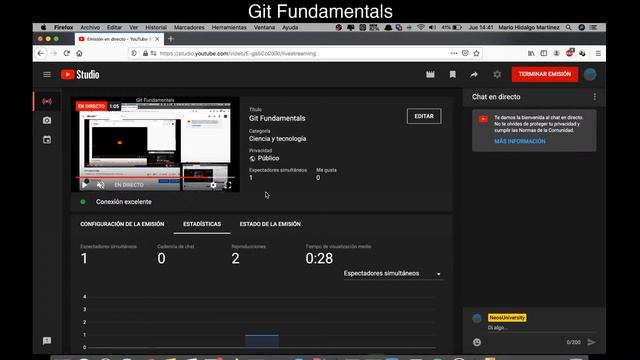Click the NeosUniversity chat name badge
This screenshot has height=360, width=640.
507,318
